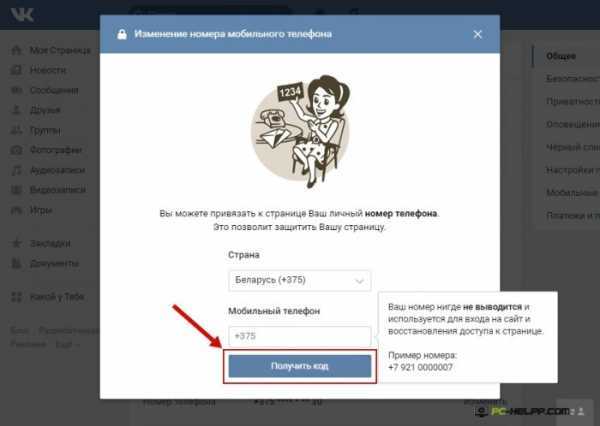Open the Photos camera icon

pos(16,150)
